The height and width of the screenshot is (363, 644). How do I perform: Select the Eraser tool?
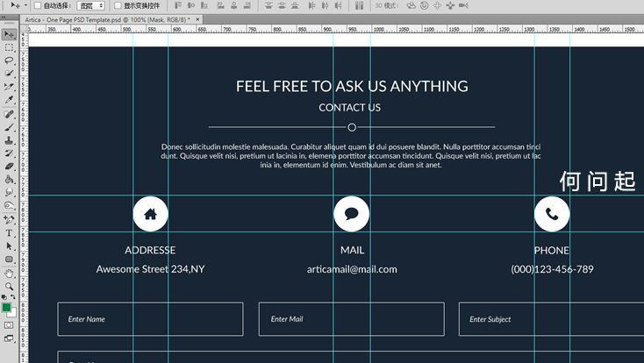9,166
